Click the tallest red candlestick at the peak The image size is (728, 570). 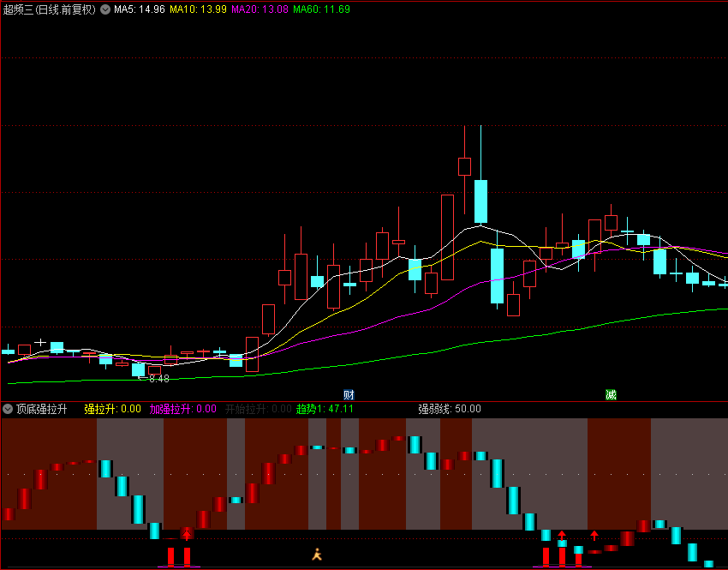pos(464,166)
